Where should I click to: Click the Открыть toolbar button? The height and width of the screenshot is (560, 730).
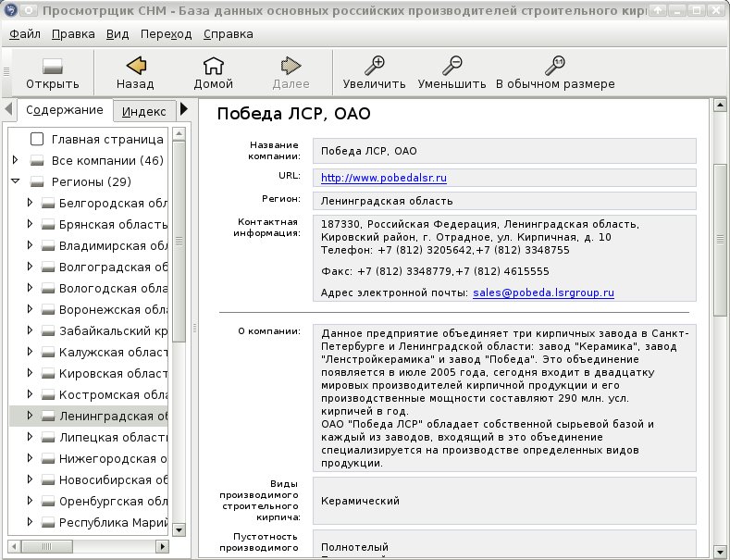52,73
